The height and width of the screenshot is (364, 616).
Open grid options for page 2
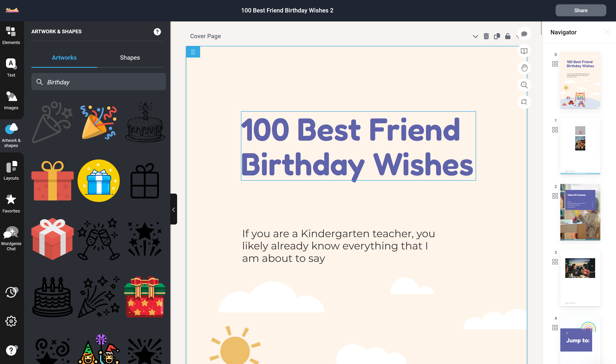[x=555, y=196]
